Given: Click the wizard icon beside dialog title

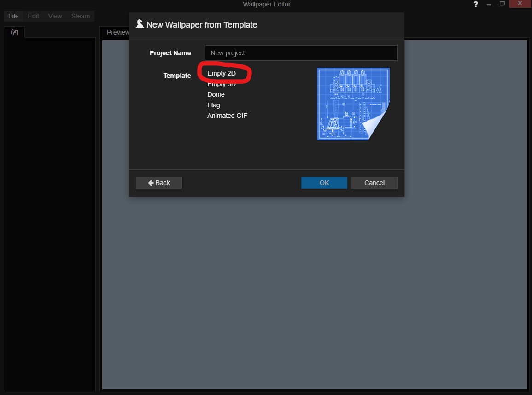Looking at the screenshot, I should [139, 24].
